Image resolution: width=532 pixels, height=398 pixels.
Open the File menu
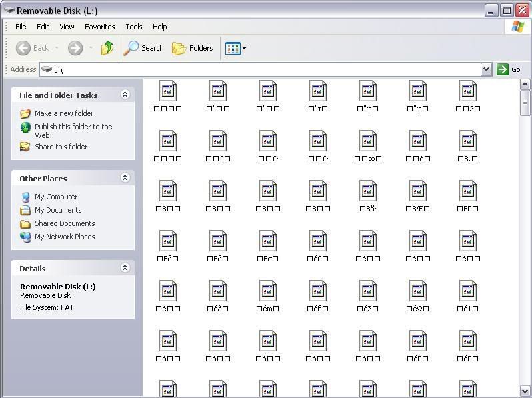21,27
